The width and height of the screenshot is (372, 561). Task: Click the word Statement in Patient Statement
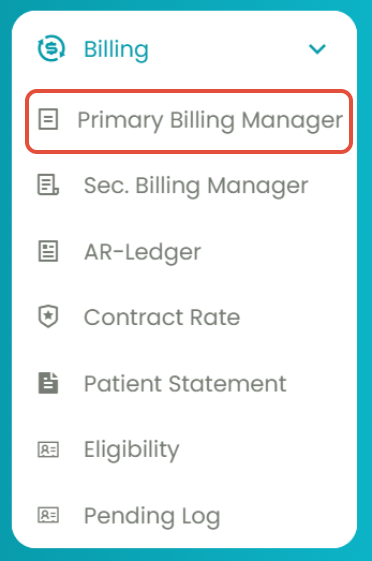click(x=227, y=384)
